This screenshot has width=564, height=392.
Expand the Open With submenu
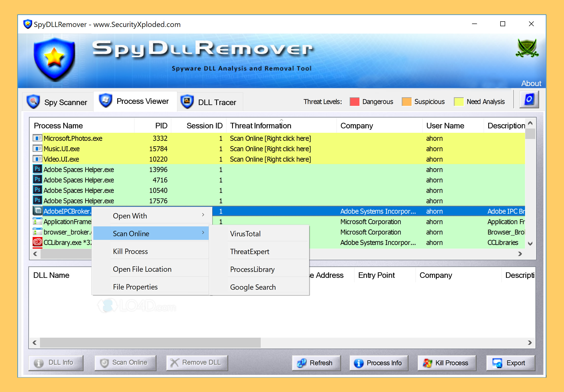(x=151, y=216)
